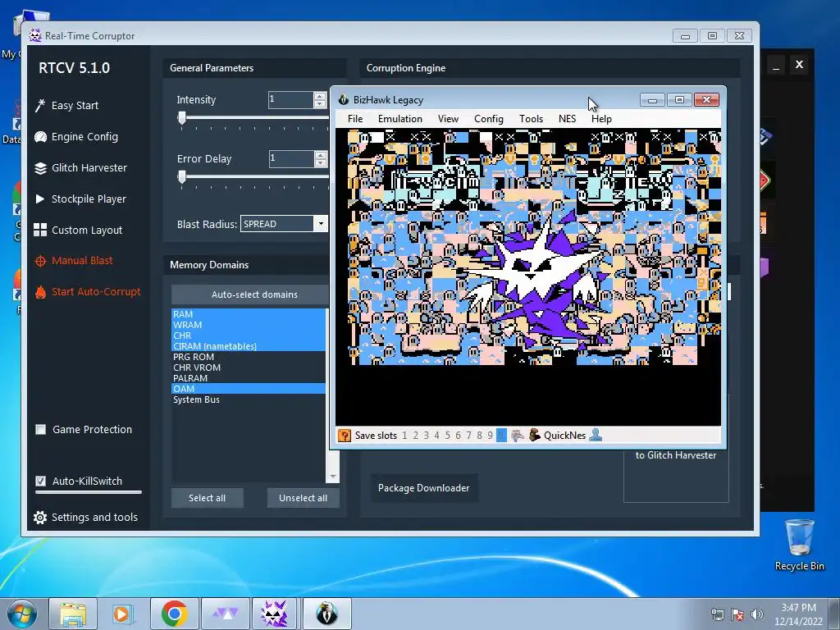
Task: Select the highlighted save slot 0
Action: (501, 436)
